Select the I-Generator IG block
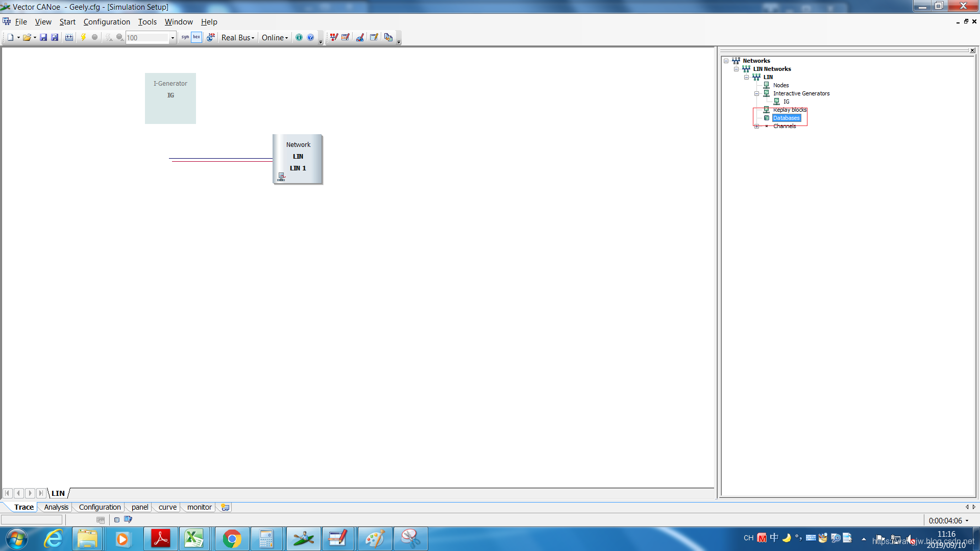The image size is (980, 551). pos(170,98)
